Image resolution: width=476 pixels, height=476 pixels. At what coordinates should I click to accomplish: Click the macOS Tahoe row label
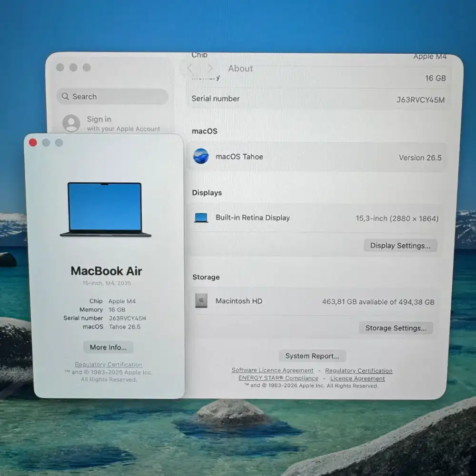pyautogui.click(x=239, y=157)
